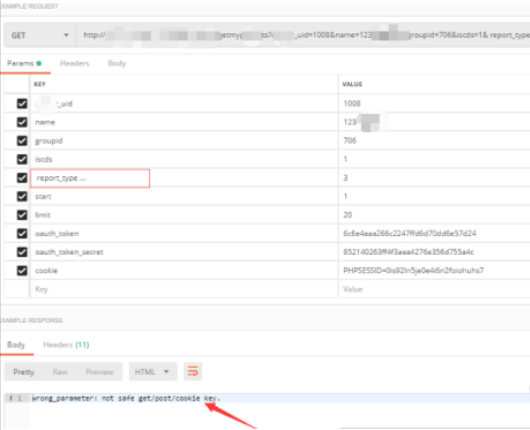Uncheck the limit parameter checkbox
530x430 pixels.
click(22, 215)
